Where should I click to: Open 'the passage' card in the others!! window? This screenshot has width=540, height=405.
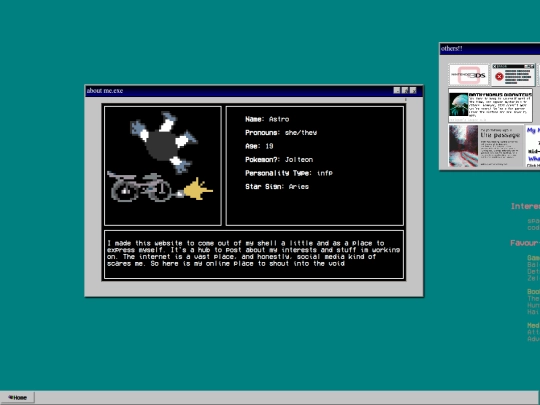coord(486,146)
